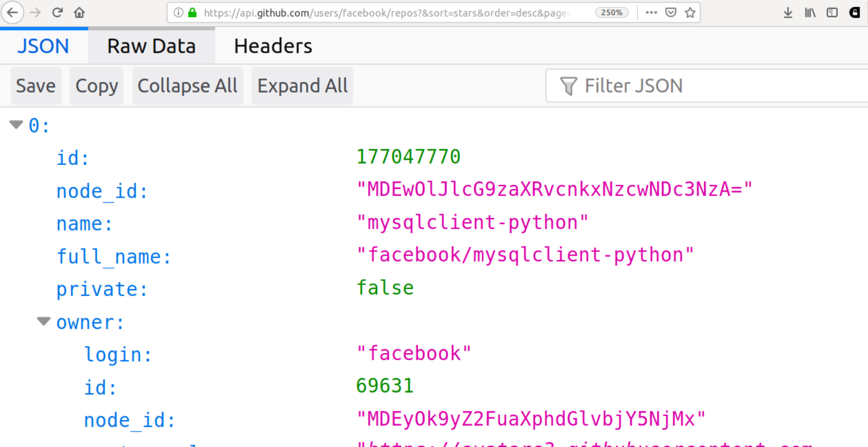Open the library bookshelf icon

coord(810,12)
